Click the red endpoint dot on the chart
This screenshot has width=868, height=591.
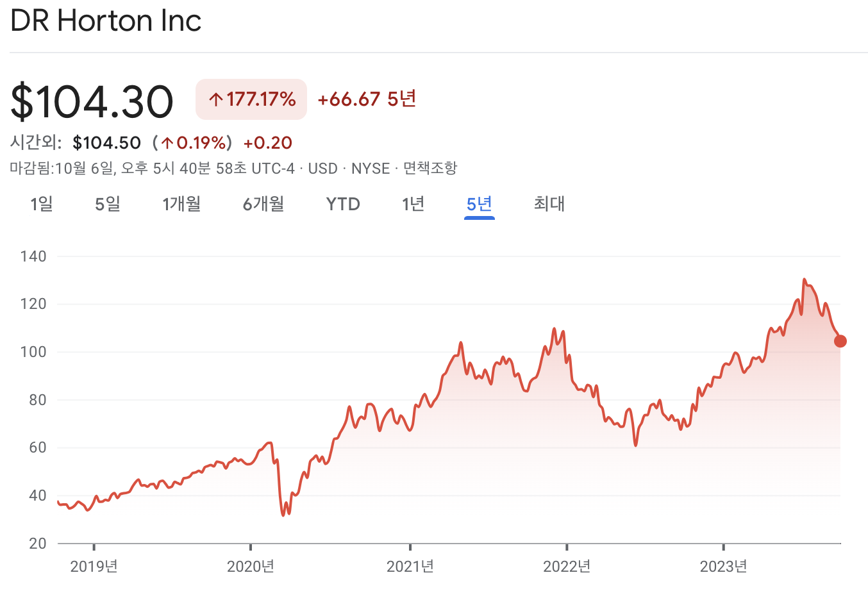[x=840, y=341]
